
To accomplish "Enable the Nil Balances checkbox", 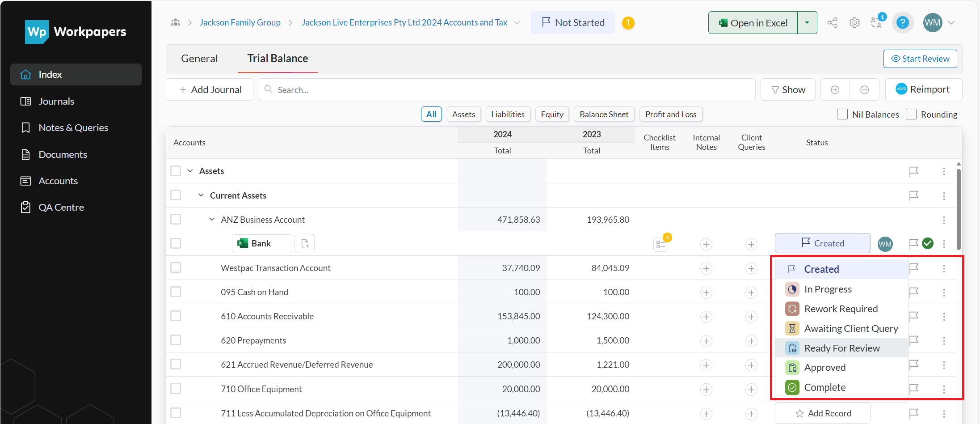I will [842, 114].
